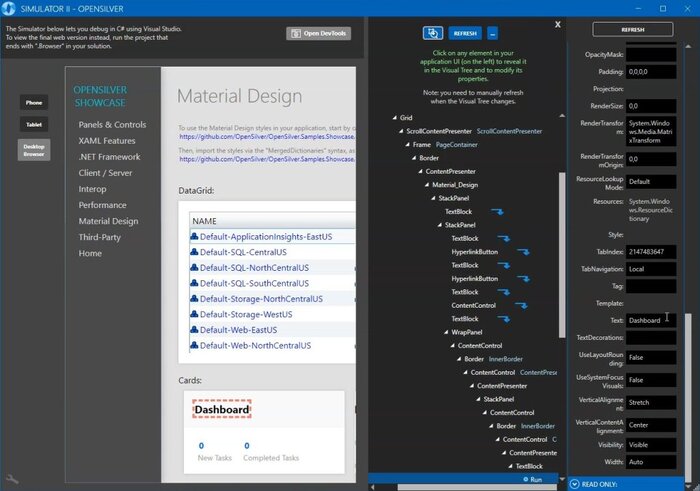Click the OPENSILVER SHOWCASE title
700x491 pixels.
(x=100, y=96)
